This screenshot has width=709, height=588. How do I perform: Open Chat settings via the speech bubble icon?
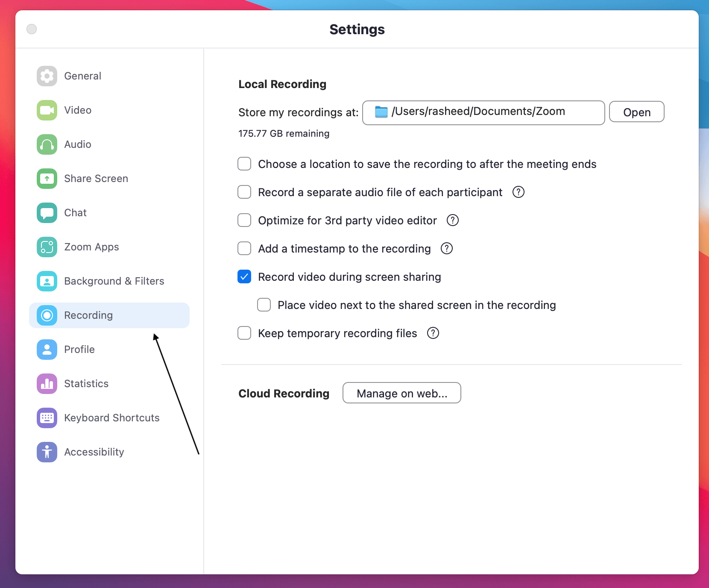click(46, 213)
